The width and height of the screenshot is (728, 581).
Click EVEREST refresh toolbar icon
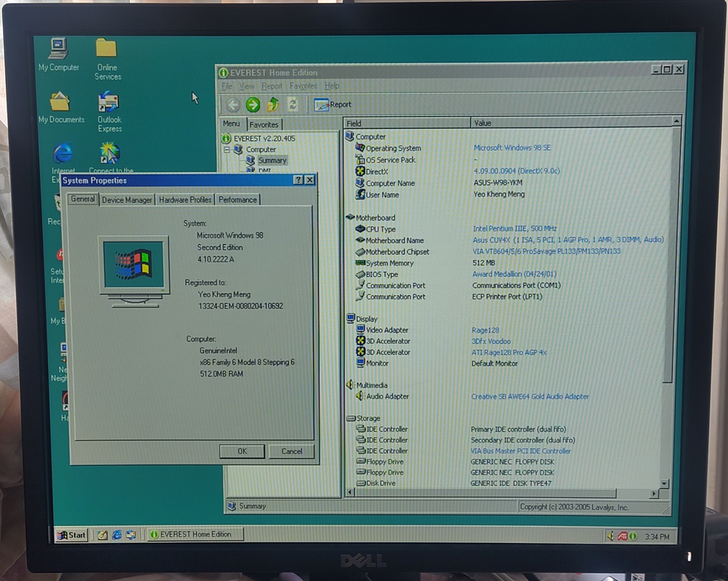[293, 104]
